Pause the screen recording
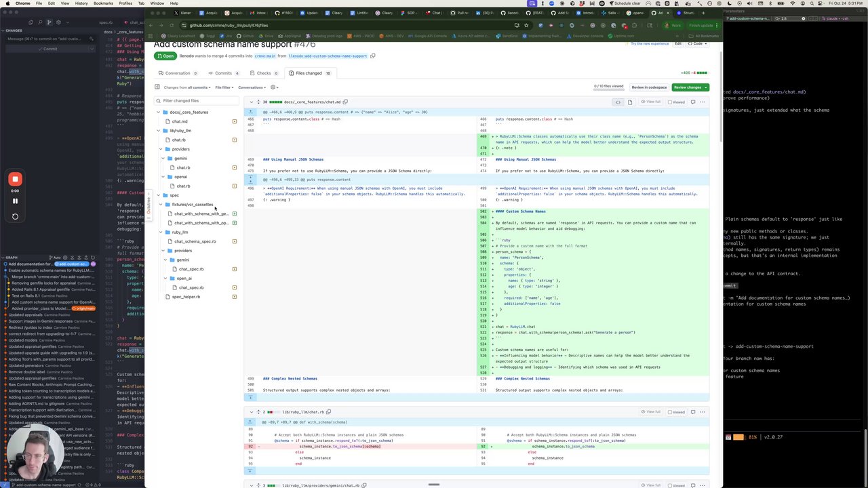The width and height of the screenshot is (868, 488). [15, 201]
